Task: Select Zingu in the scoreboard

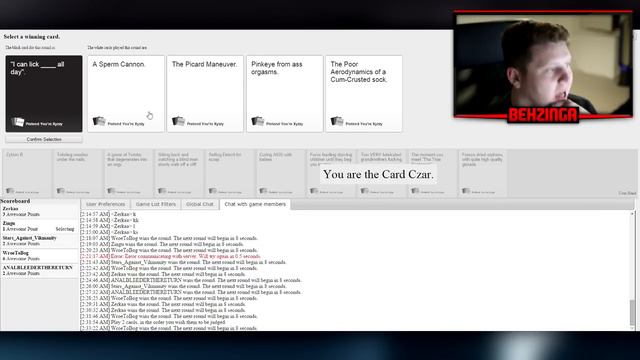Action: point(39,226)
